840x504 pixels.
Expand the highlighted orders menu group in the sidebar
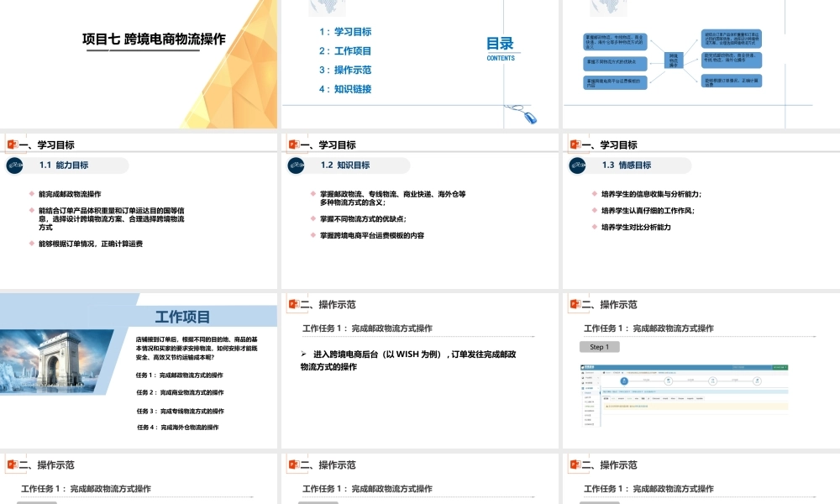598,388
